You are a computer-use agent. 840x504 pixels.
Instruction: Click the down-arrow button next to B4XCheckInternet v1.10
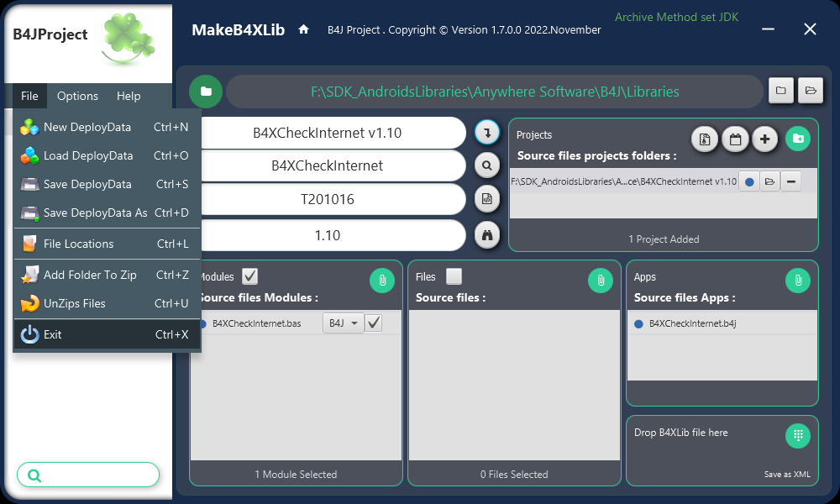point(487,132)
